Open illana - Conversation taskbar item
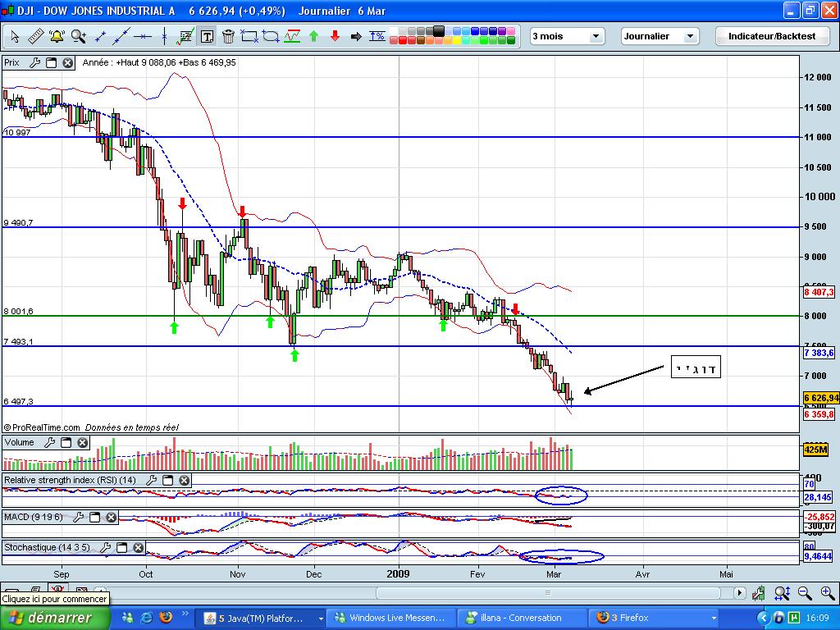The width and height of the screenshot is (840, 630). coord(521,619)
